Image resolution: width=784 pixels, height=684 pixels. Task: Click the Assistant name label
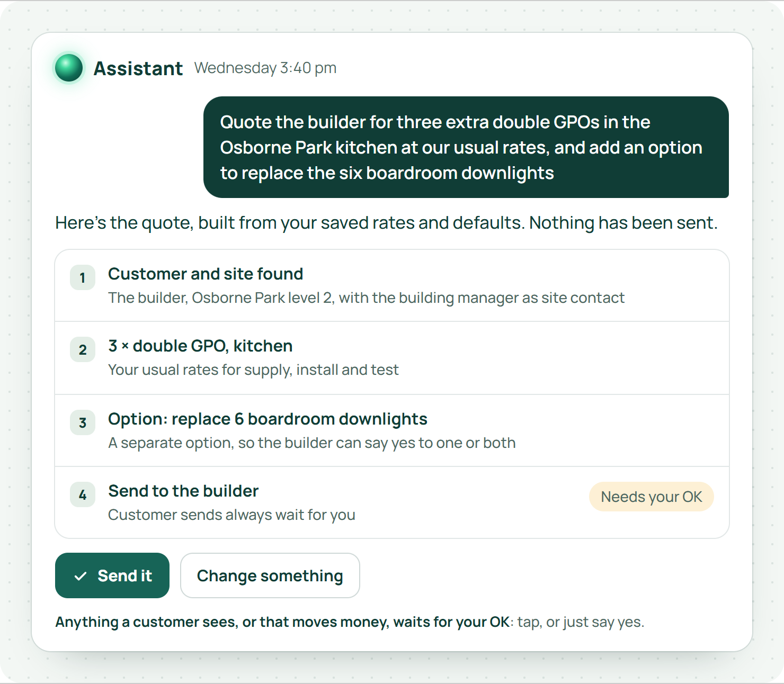pos(138,68)
